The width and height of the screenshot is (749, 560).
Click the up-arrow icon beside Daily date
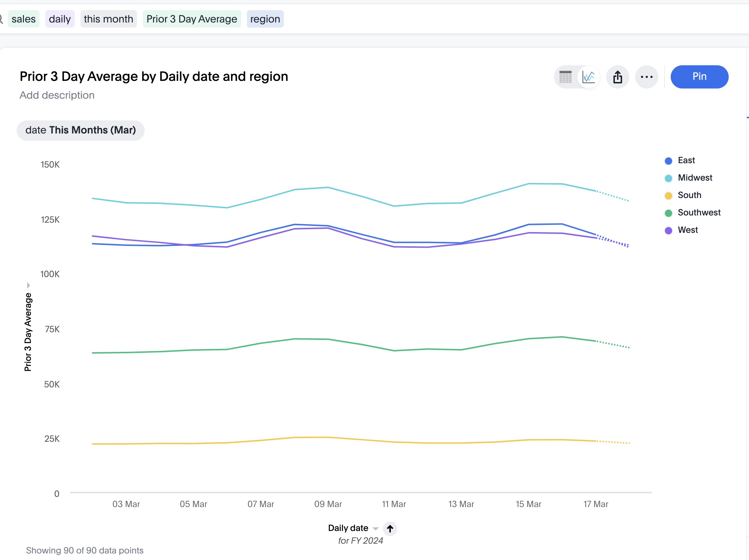(x=390, y=529)
